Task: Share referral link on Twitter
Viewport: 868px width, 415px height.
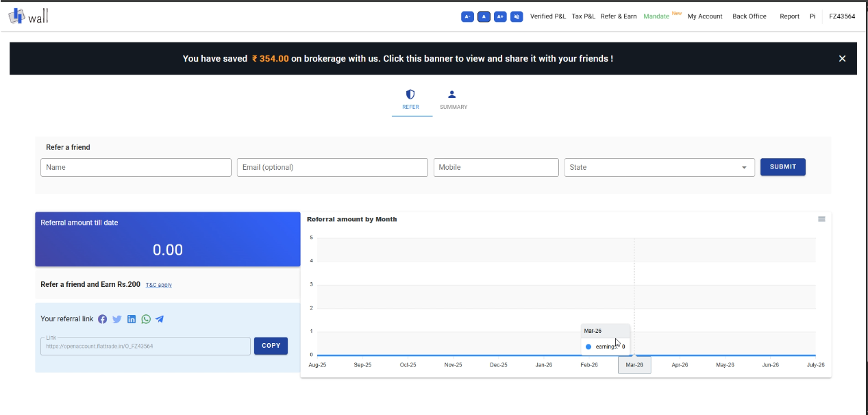Action: click(x=117, y=319)
